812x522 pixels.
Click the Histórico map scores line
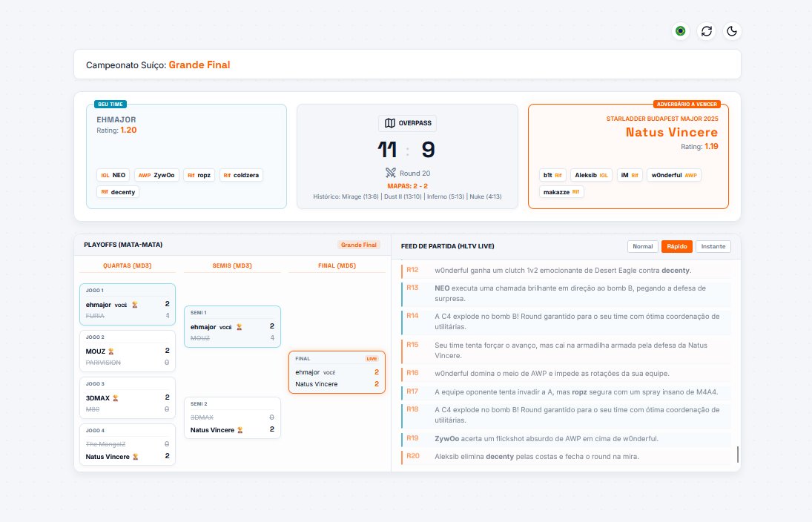(x=408, y=196)
